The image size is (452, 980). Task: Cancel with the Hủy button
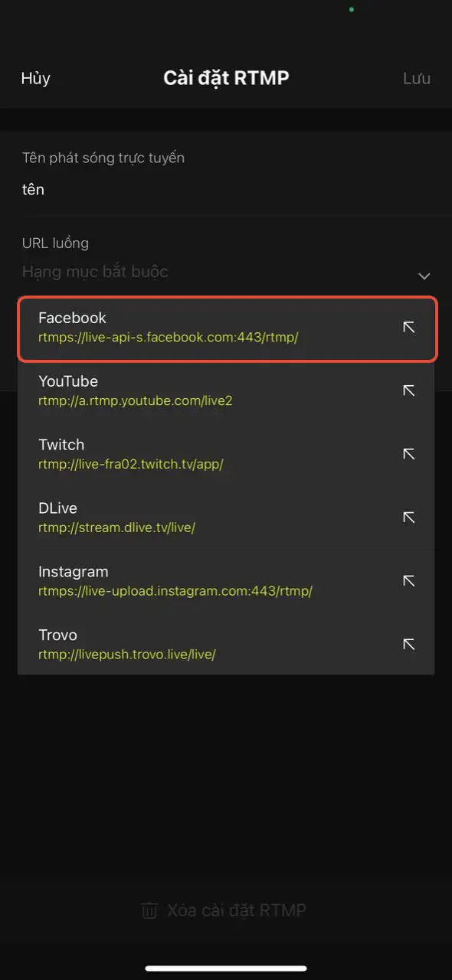click(35, 78)
